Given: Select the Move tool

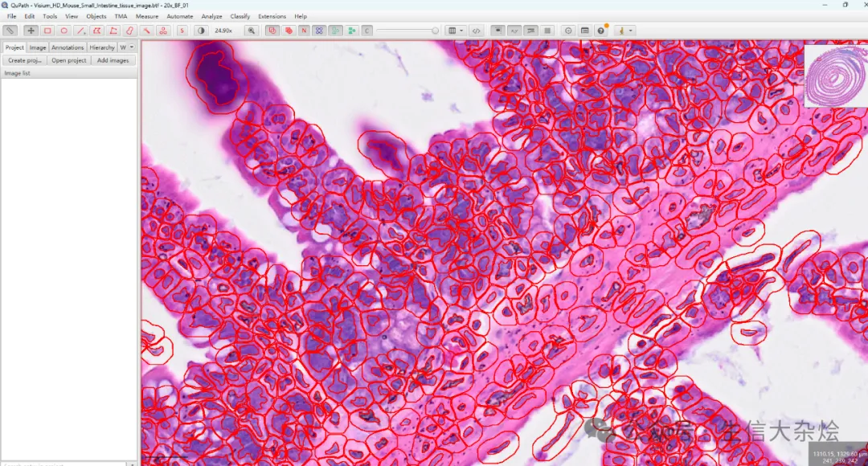Looking at the screenshot, I should tap(31, 31).
